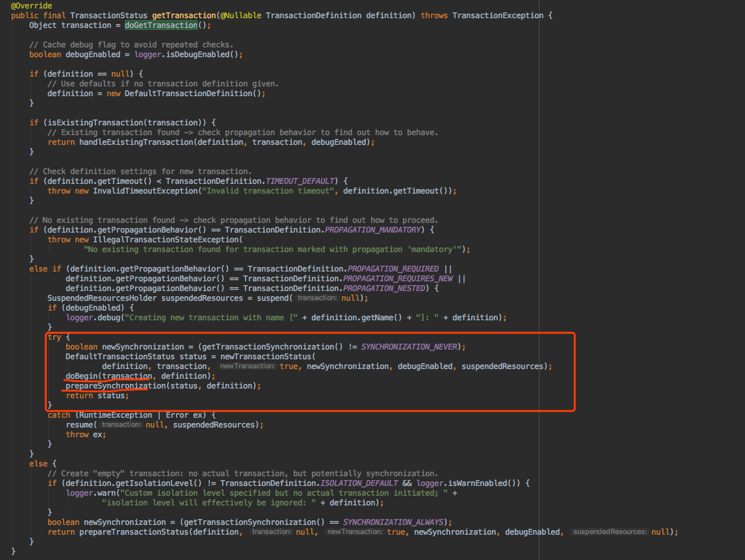Click 'catch (RuntimeException | Error ex)' line
The height and width of the screenshot is (560, 745).
tap(131, 415)
